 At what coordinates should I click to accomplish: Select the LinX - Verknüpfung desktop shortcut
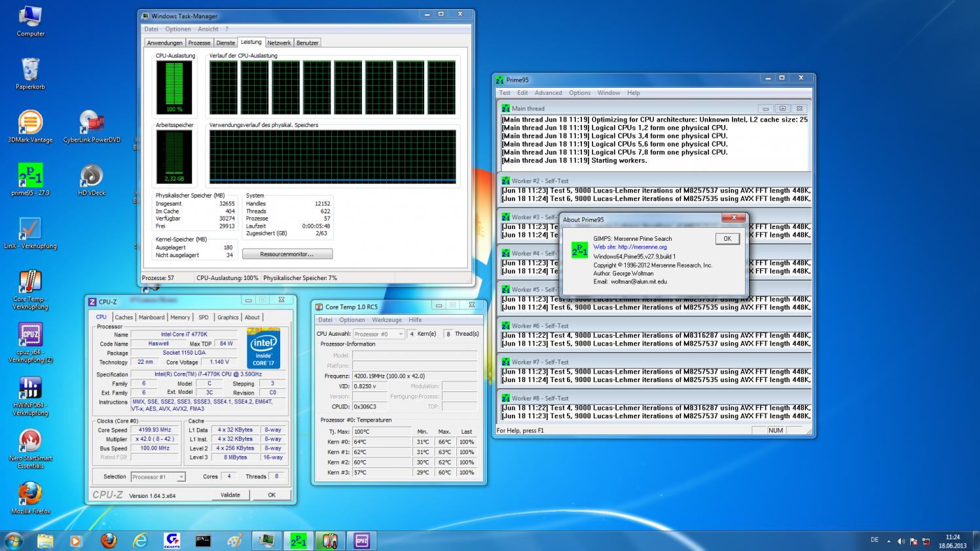click(x=30, y=233)
